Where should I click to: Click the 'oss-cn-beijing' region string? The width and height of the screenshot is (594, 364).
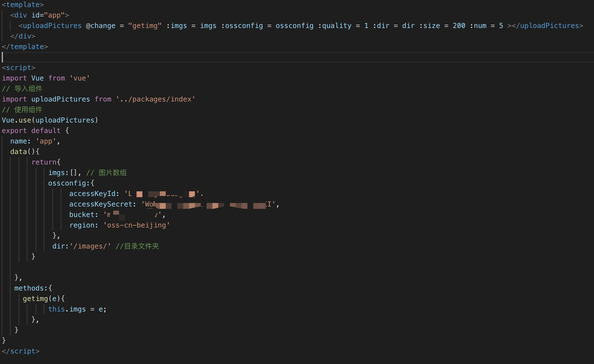137,225
